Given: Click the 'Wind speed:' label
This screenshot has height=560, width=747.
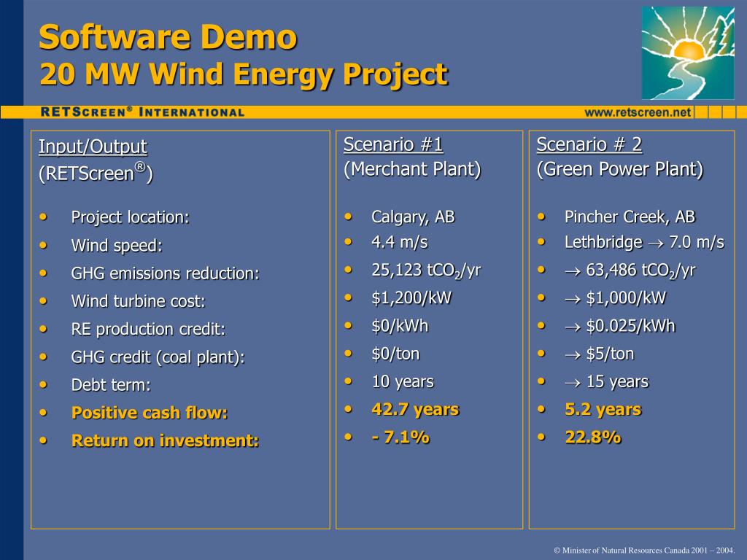Looking at the screenshot, I should 117,246.
